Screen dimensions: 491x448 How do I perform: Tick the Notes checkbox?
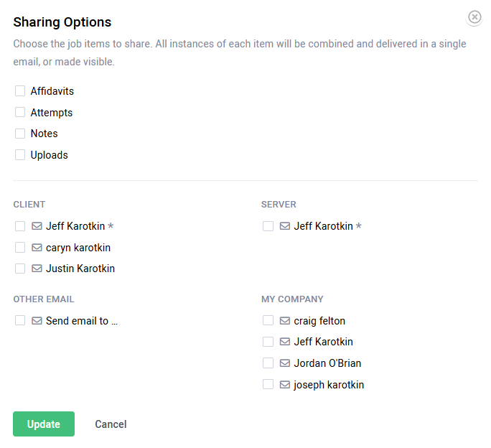[20, 134]
